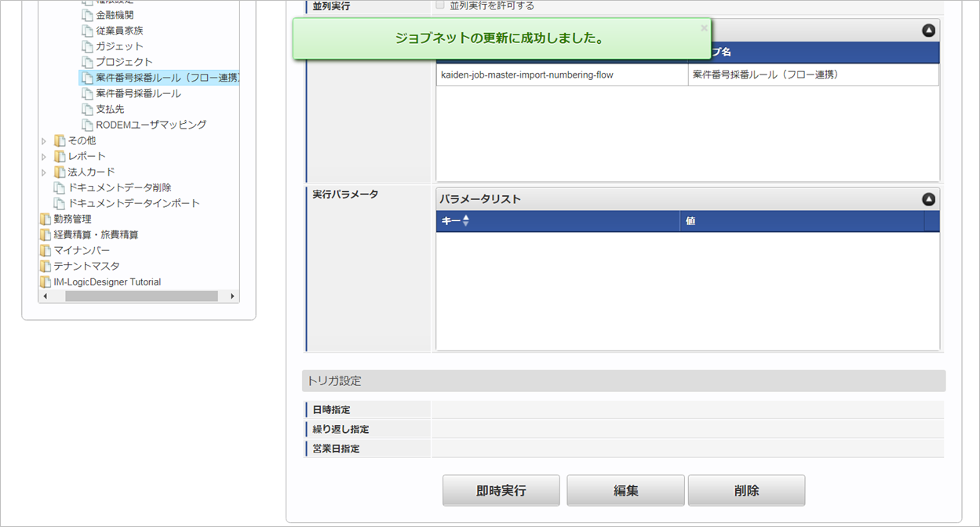Select ガジェット tree item

(x=119, y=46)
